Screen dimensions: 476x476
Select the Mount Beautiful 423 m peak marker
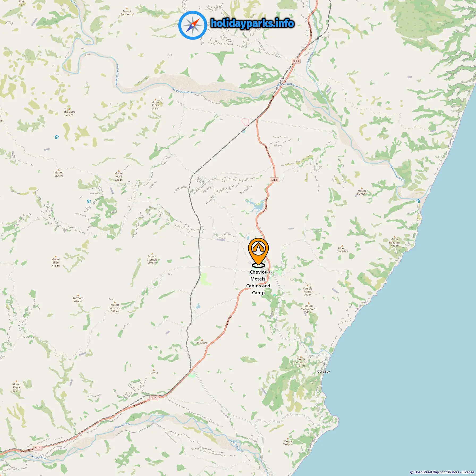(395, 236)
